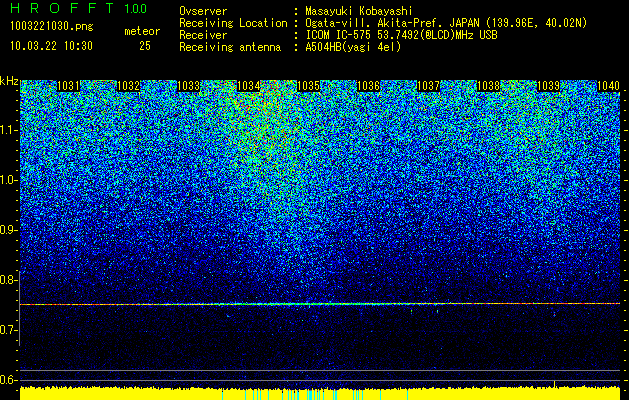This screenshot has width=629, height=400.
Task: Click the Receiving antenna field label
Action: [230, 47]
